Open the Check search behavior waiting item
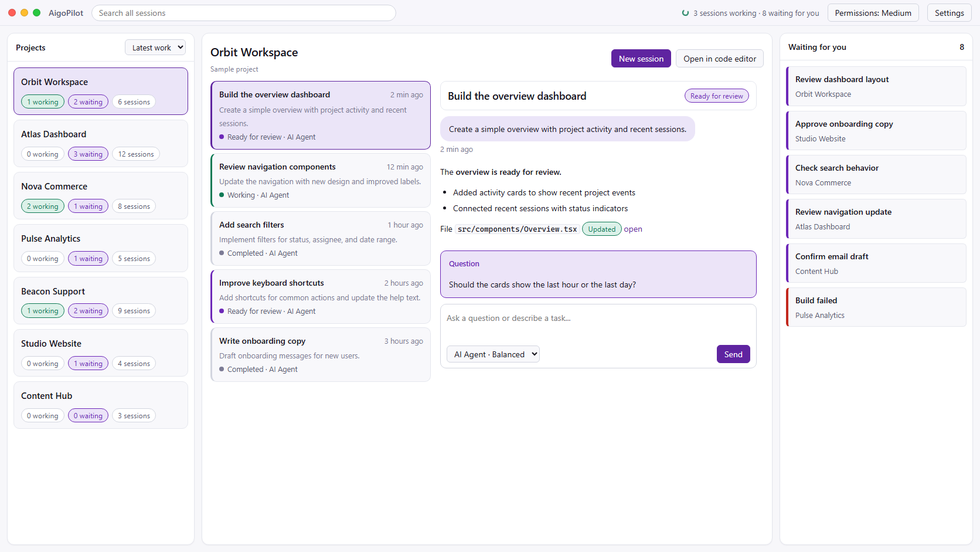Screen dimensions: 980x552 tap(876, 175)
